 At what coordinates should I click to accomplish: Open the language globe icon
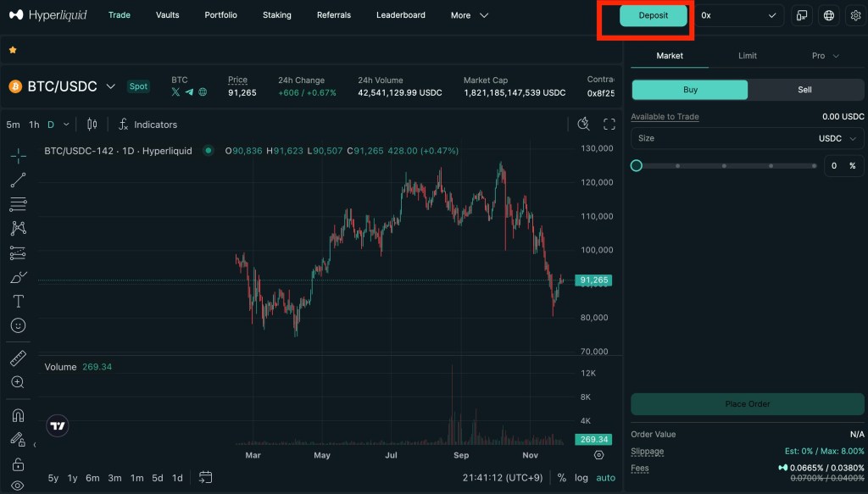point(829,15)
